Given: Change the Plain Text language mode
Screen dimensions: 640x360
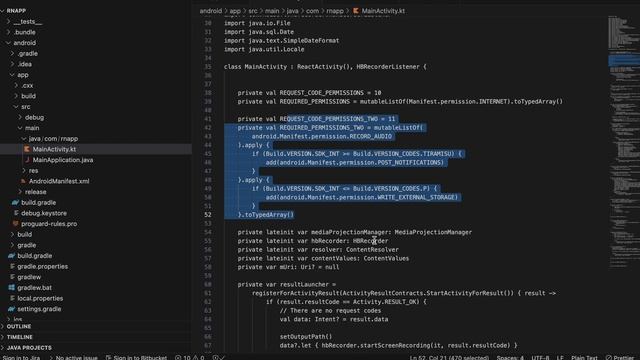Looking at the screenshot, I should point(584,358).
